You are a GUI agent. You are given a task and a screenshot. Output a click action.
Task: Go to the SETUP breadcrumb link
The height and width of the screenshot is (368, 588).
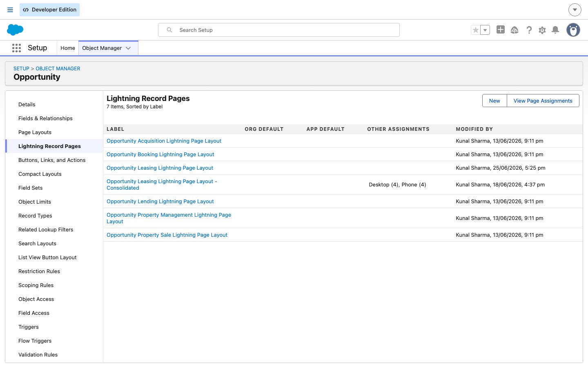click(x=21, y=69)
